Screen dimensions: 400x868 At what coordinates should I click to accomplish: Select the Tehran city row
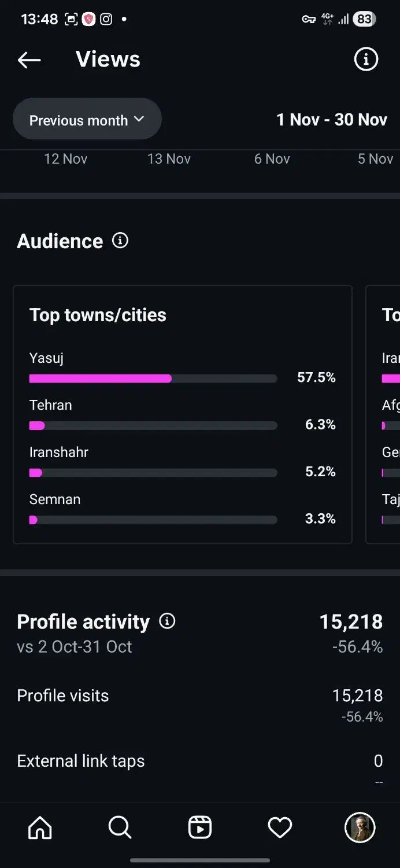[50, 405]
